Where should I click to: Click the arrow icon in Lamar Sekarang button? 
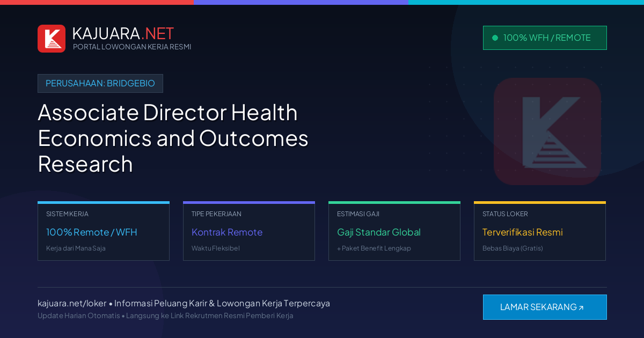click(x=581, y=308)
